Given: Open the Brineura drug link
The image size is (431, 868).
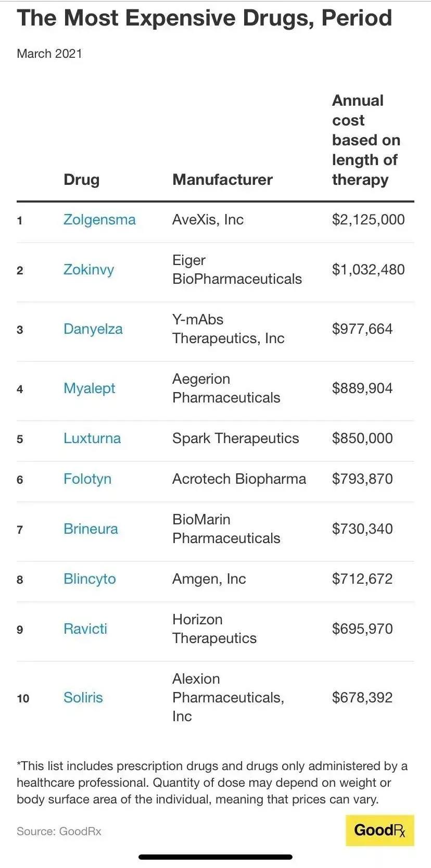Looking at the screenshot, I should click(91, 529).
